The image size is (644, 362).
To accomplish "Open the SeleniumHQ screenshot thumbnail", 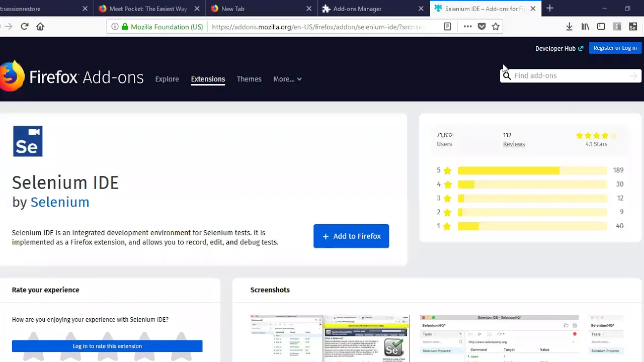I will point(499,338).
